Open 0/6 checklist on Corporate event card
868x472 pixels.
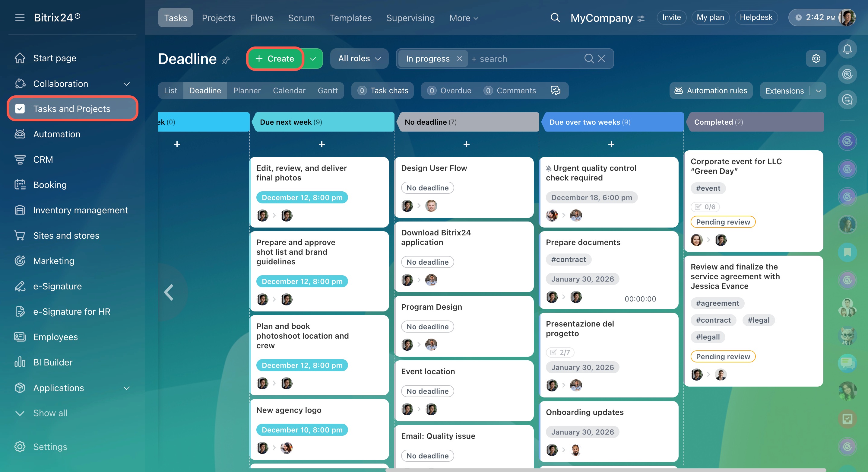705,207
